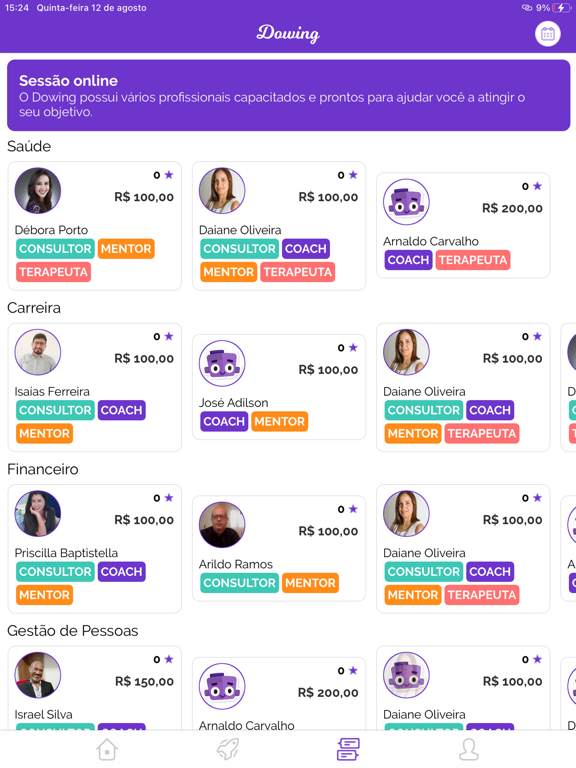Tap MENTOR tag on José Adilson's card
576x768 pixels.
(280, 422)
